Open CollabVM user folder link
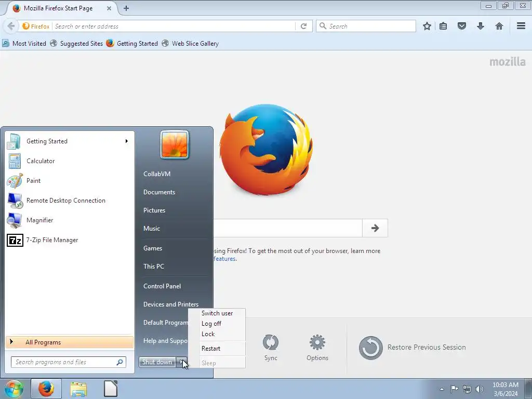The image size is (532, 399). pos(157,174)
